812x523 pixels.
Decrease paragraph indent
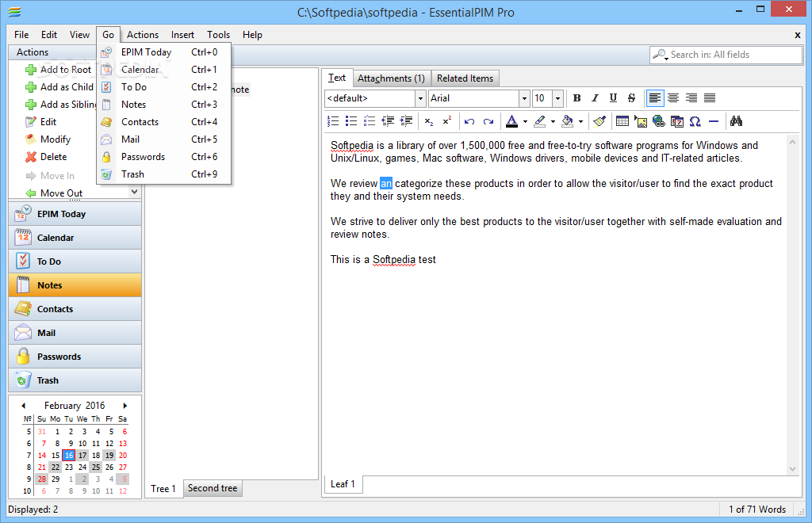[x=388, y=121]
